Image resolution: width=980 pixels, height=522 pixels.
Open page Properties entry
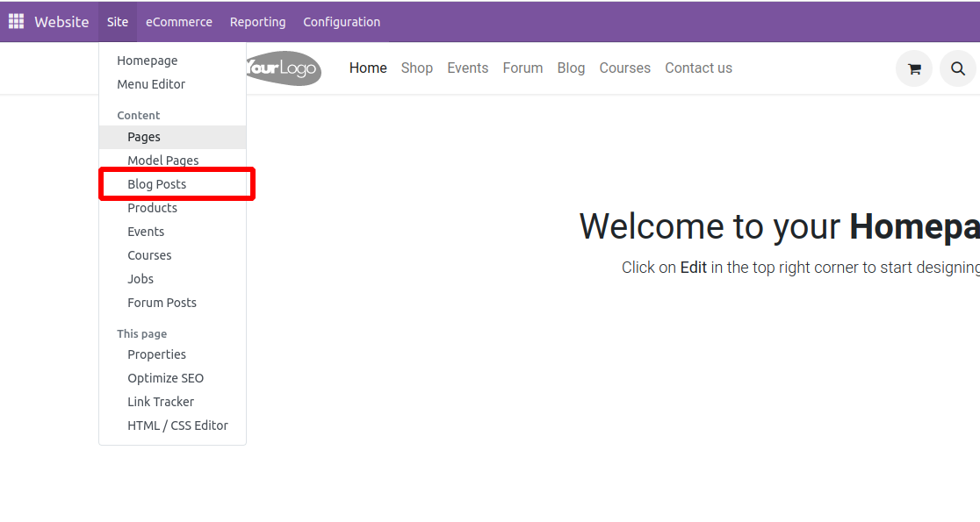pyautogui.click(x=172, y=354)
